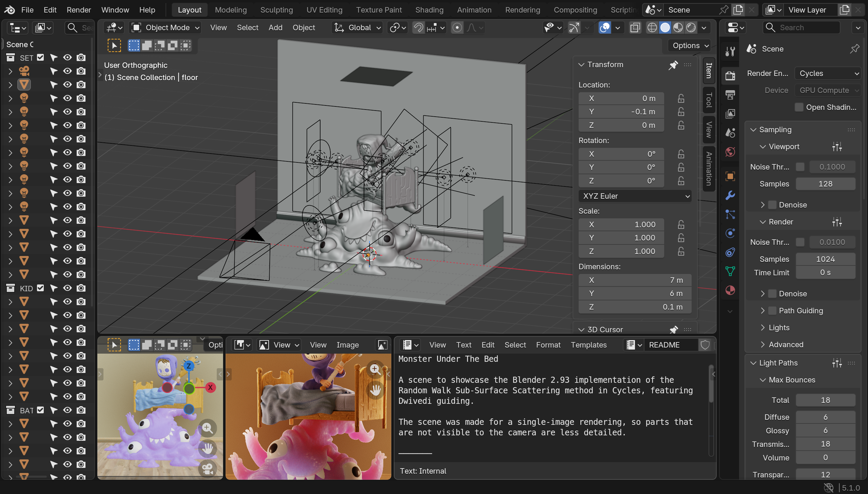The height and width of the screenshot is (494, 868).
Task: Switch to the Shading workspace tab
Action: tap(429, 10)
